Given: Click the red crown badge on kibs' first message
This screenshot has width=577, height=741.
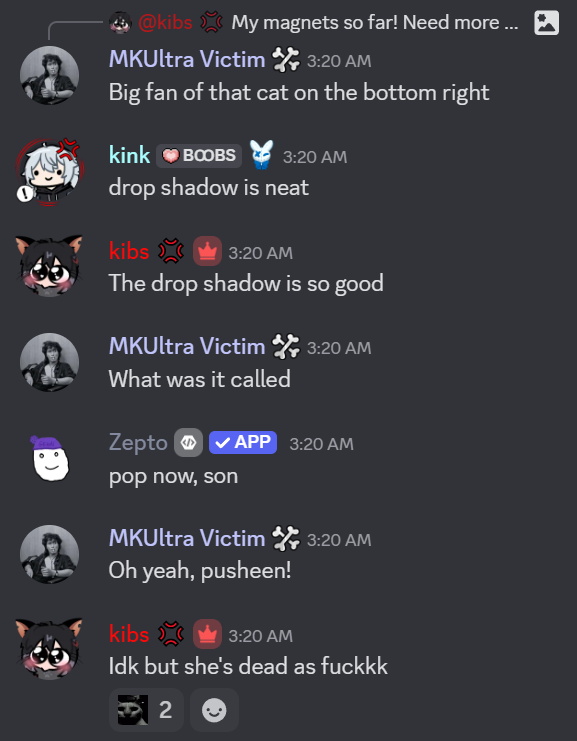Looking at the screenshot, I should 207,251.
